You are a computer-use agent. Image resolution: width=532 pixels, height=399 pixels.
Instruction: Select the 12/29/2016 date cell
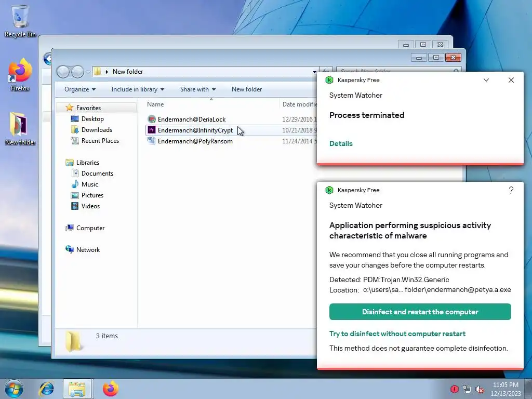pyautogui.click(x=299, y=119)
